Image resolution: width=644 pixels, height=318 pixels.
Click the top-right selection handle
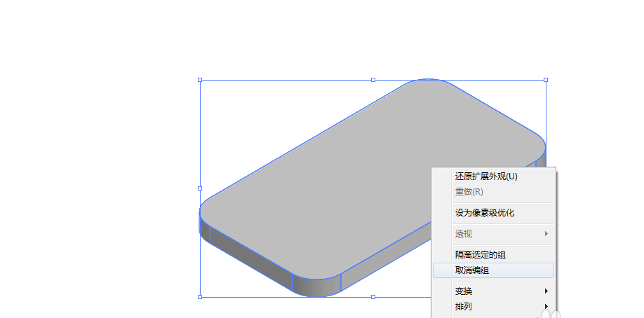pyautogui.click(x=546, y=80)
